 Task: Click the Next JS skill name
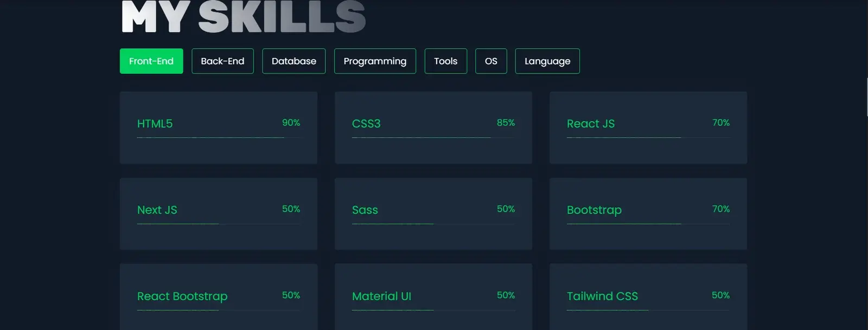pos(157,210)
